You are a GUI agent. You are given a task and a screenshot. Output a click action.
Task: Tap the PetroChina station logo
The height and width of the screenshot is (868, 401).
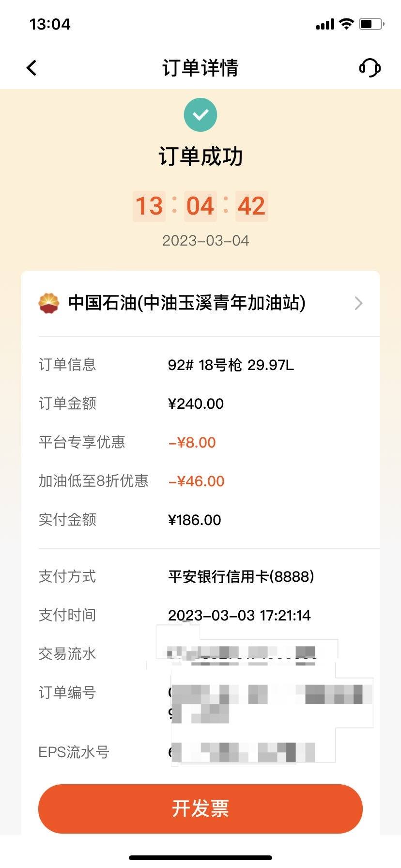(49, 303)
